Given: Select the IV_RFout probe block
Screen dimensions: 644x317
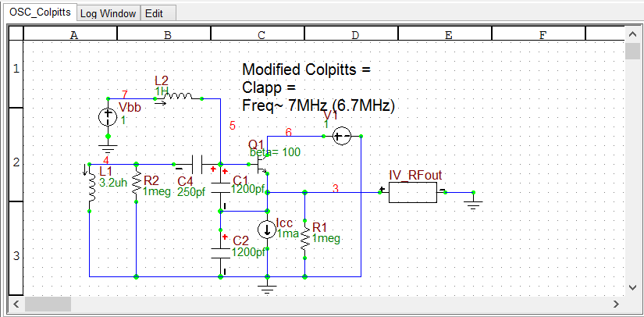Looking at the screenshot, I should pyautogui.click(x=412, y=192).
